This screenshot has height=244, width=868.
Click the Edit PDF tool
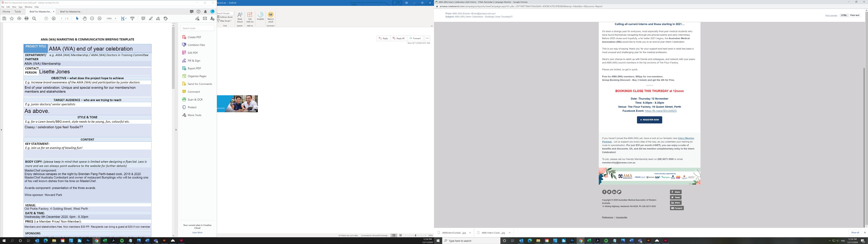tap(193, 53)
